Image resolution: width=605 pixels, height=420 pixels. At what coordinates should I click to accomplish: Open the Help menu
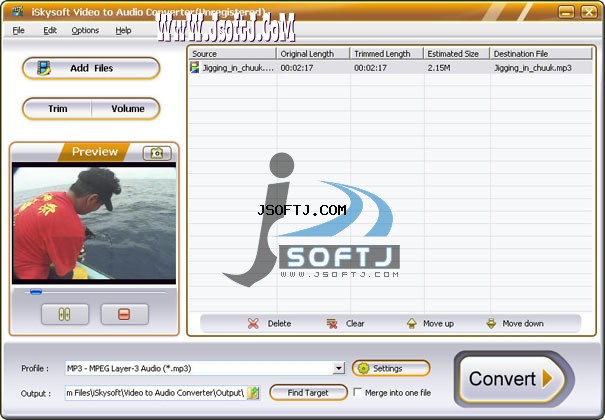[123, 30]
